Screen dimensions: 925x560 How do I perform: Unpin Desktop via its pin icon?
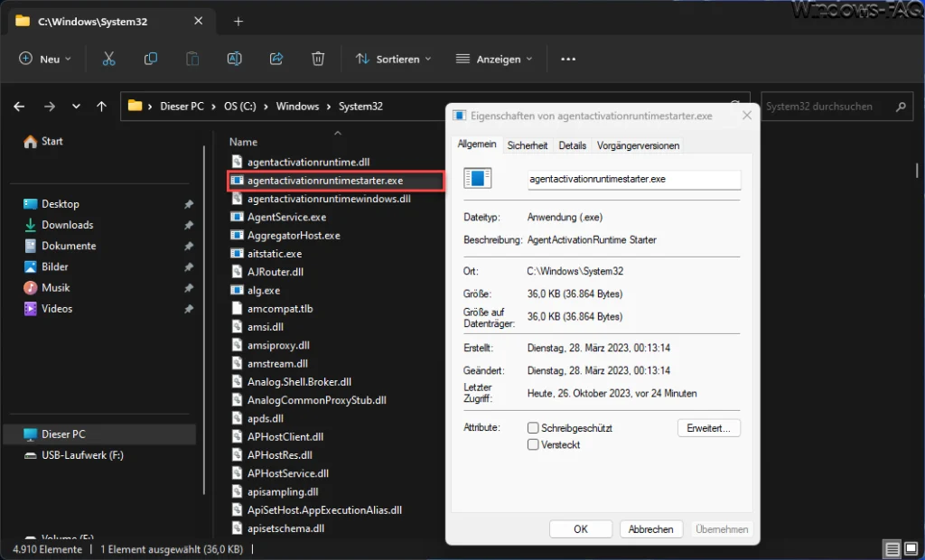189,204
